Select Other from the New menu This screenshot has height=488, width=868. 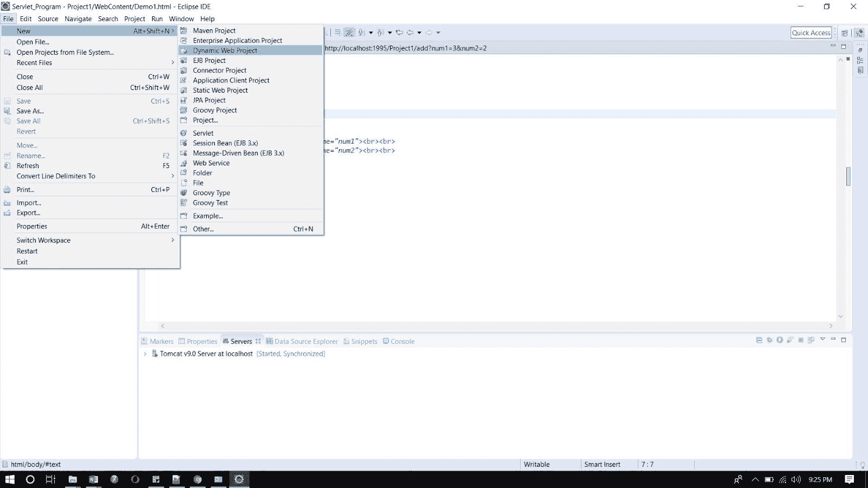[202, 229]
